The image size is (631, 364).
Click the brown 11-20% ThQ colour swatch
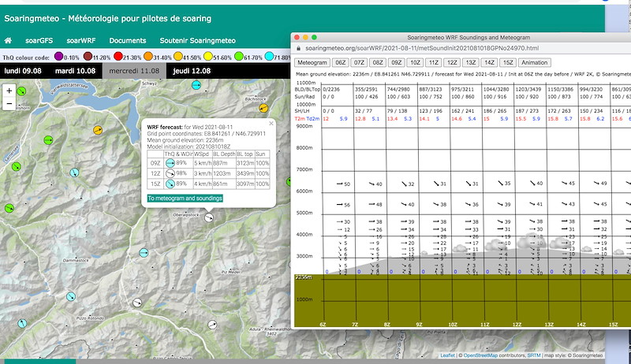tap(88, 56)
